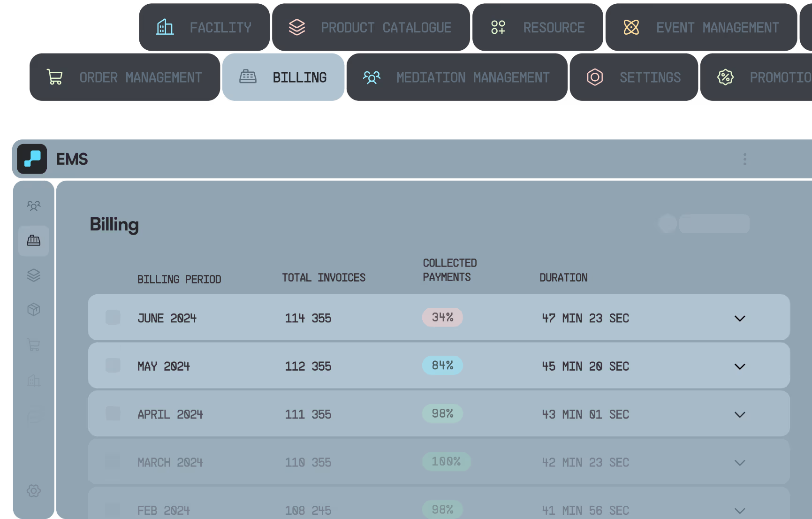Open the Event Management section

click(701, 28)
